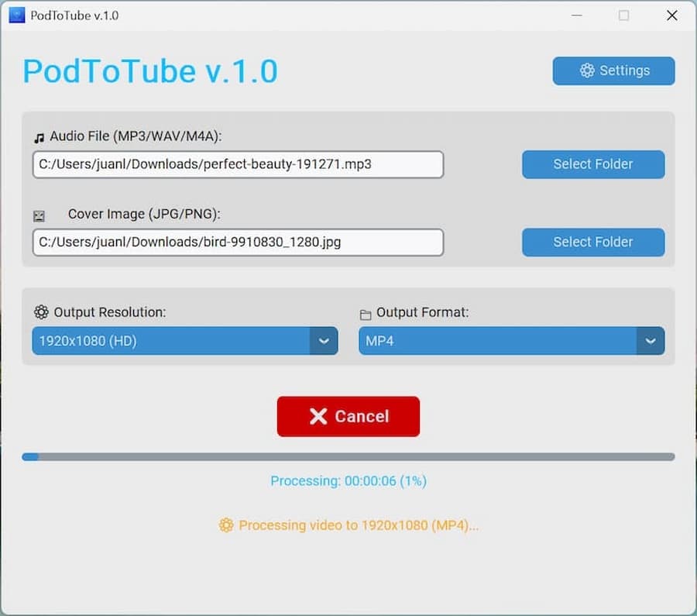Open the Output Resolution dropdown
Screen dimensions: 697x616
tap(184, 341)
